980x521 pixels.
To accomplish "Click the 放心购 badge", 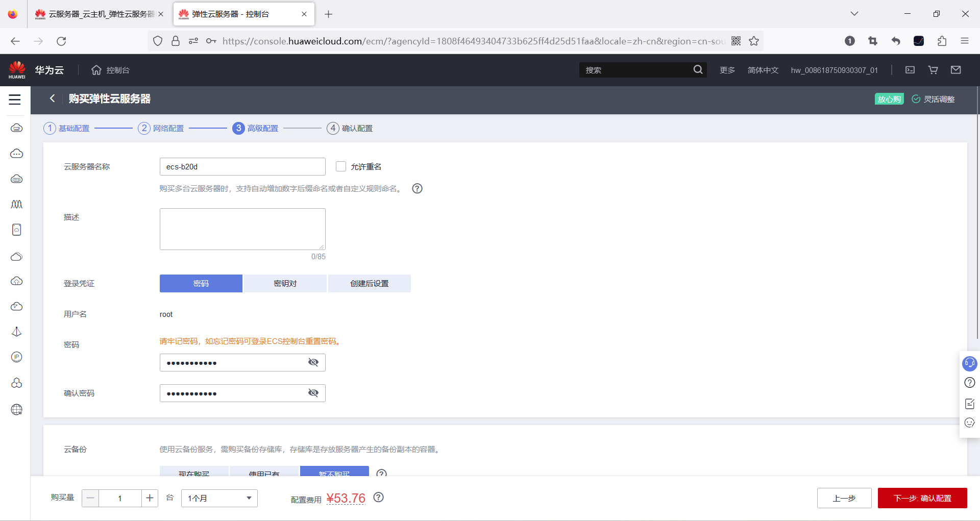I will click(x=889, y=99).
